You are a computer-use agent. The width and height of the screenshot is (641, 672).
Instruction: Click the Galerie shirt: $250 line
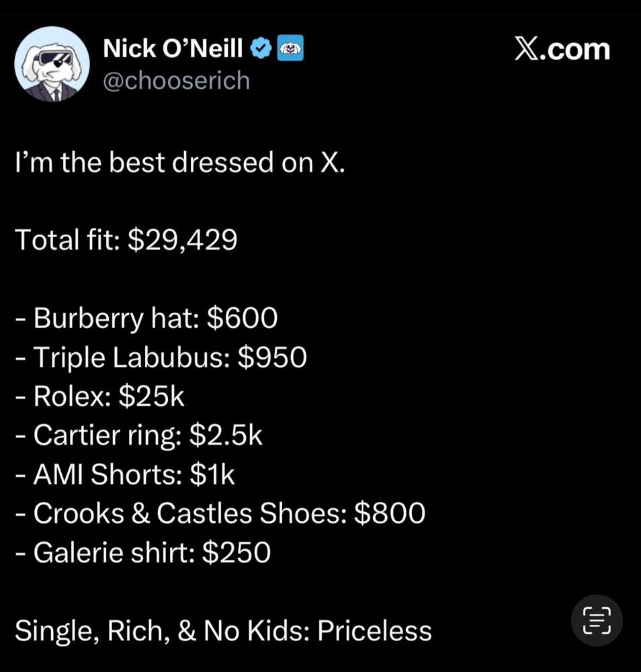click(143, 552)
